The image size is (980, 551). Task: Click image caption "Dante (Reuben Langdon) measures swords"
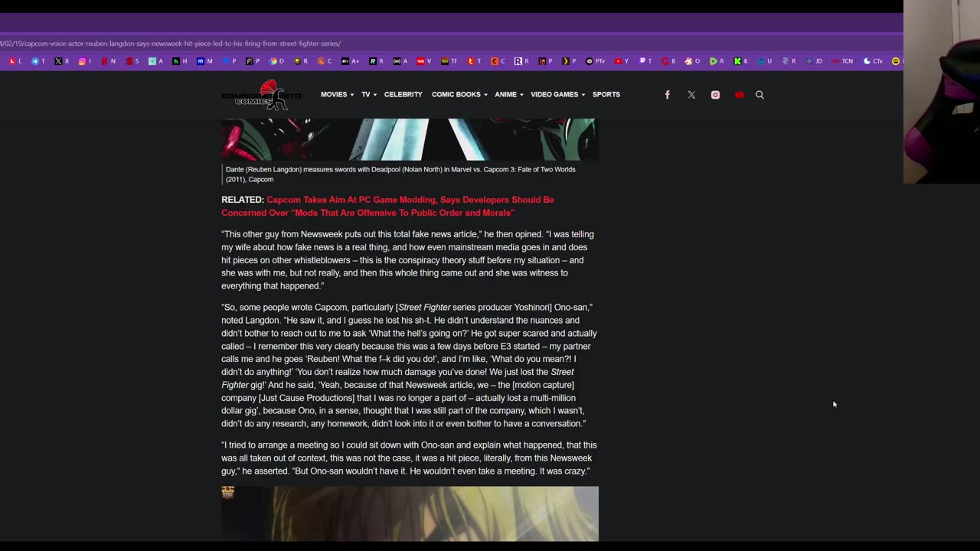coord(400,174)
